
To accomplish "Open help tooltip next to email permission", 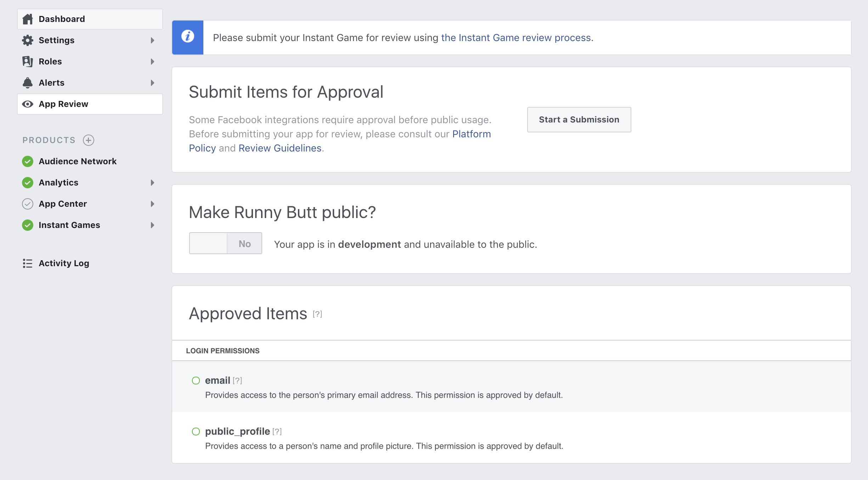I will [237, 381].
